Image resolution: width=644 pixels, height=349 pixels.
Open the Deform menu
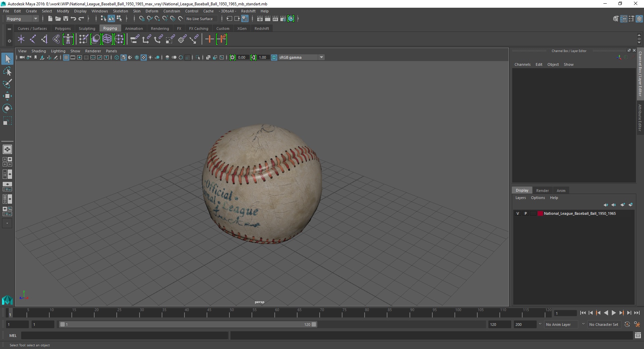pyautogui.click(x=152, y=11)
